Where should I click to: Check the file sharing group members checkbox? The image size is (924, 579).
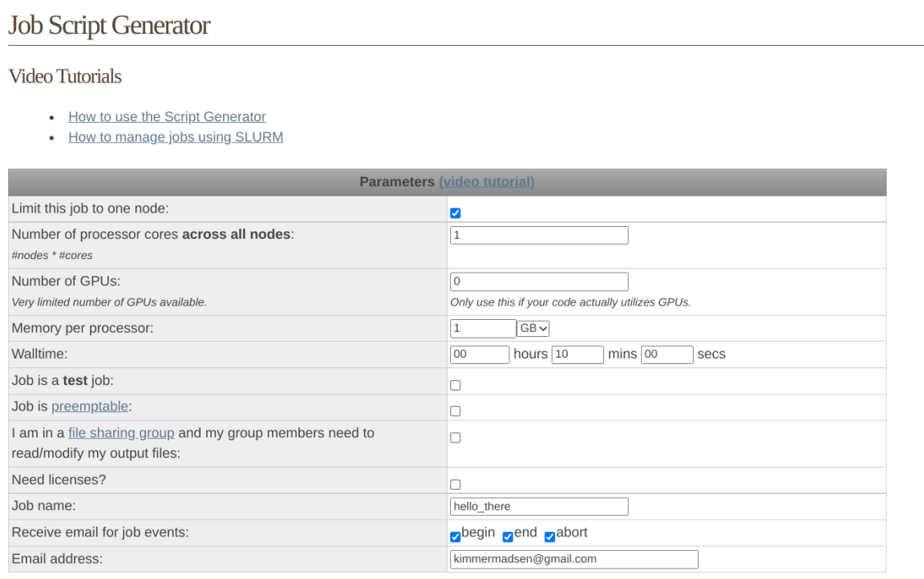pos(456,438)
